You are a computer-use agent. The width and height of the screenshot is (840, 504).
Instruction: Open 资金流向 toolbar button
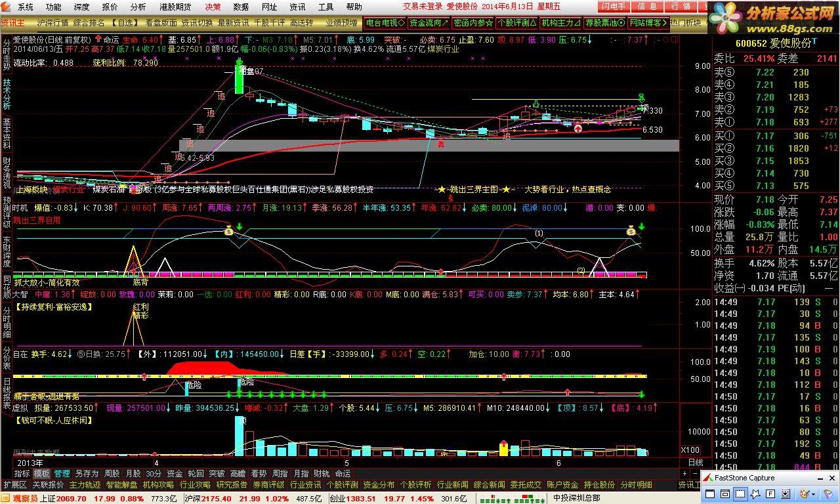[429, 22]
